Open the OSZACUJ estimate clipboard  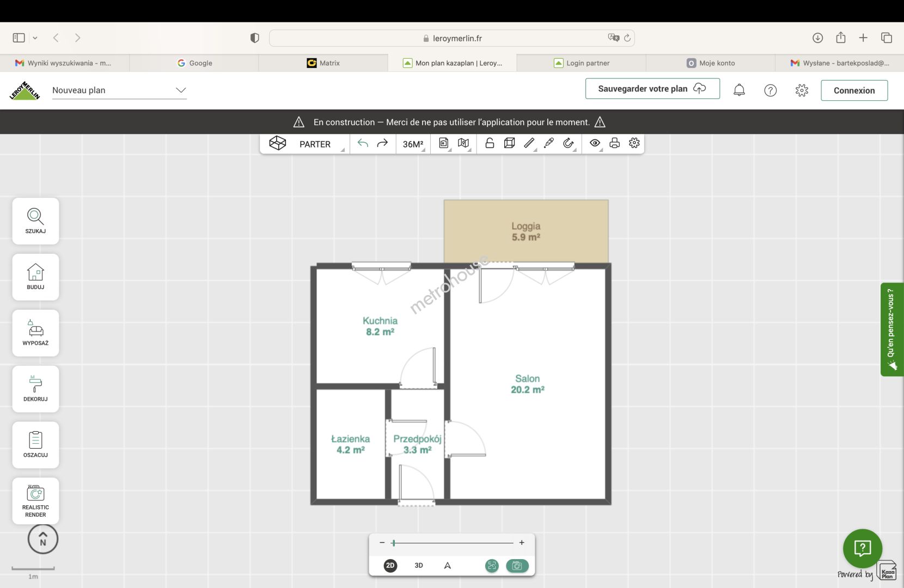pos(35,445)
